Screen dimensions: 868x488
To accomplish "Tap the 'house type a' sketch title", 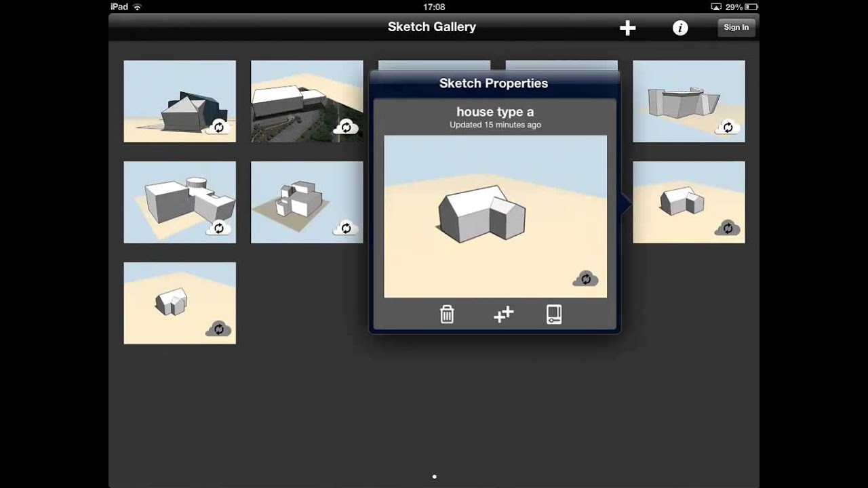I will point(495,112).
